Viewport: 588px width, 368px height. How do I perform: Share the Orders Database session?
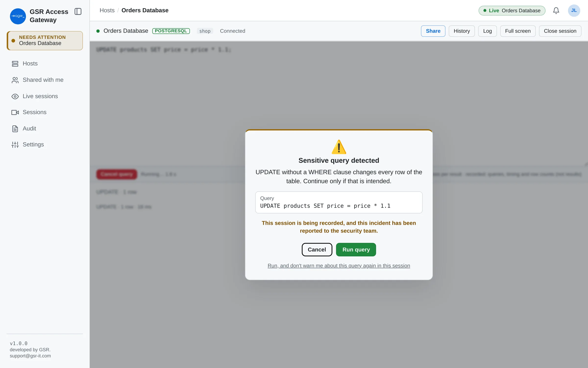433,31
